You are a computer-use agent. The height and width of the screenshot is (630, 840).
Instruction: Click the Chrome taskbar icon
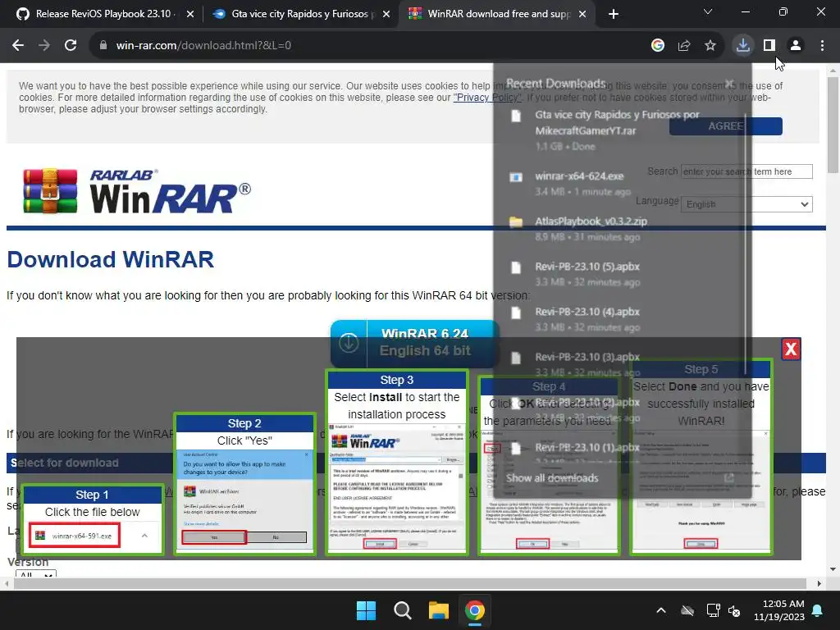[x=475, y=610]
